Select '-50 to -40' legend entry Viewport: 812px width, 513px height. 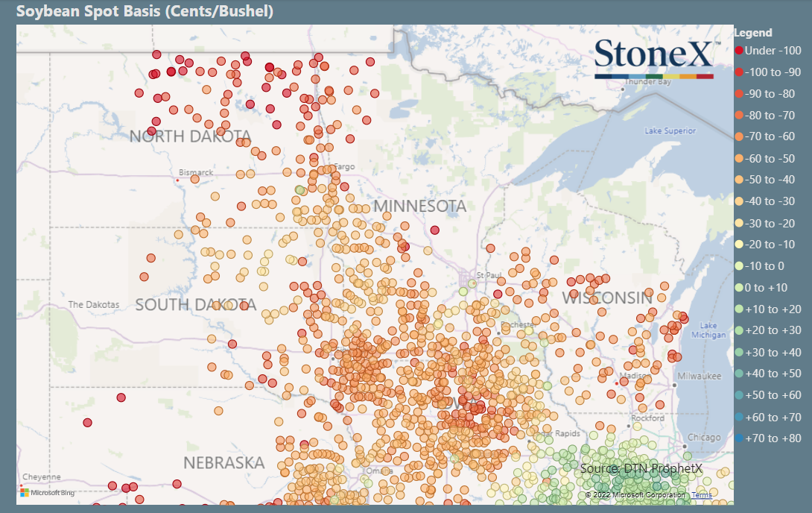point(765,180)
